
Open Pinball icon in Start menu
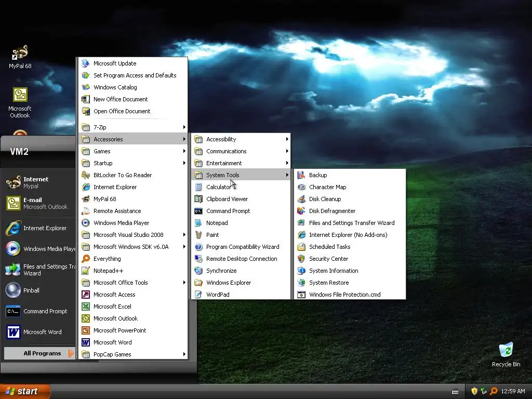pyautogui.click(x=13, y=290)
